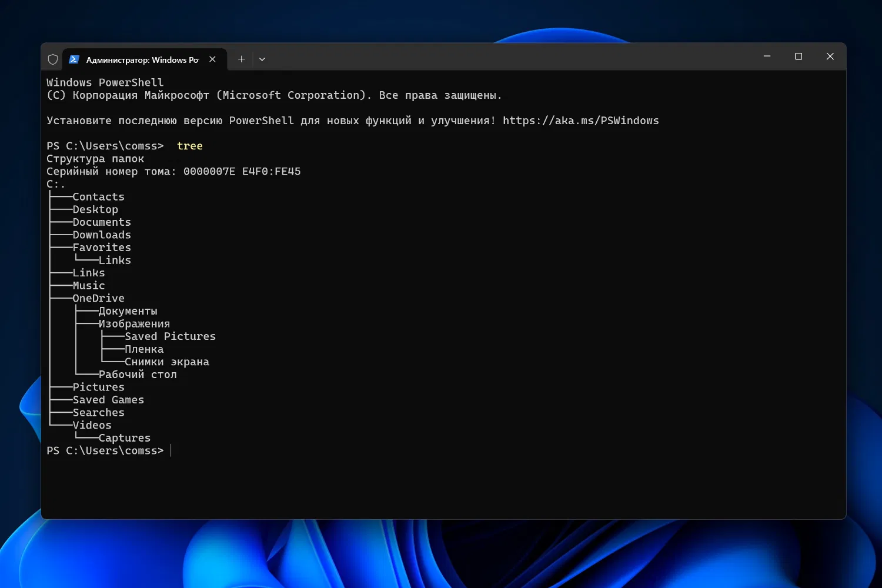Image resolution: width=882 pixels, height=588 pixels.
Task: Click the Downloads folder entry
Action: tap(102, 235)
